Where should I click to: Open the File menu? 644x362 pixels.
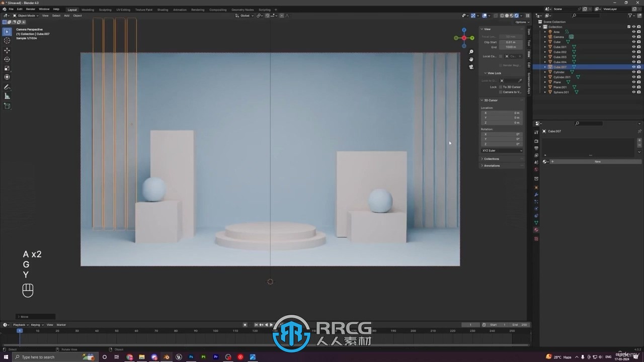click(x=11, y=9)
